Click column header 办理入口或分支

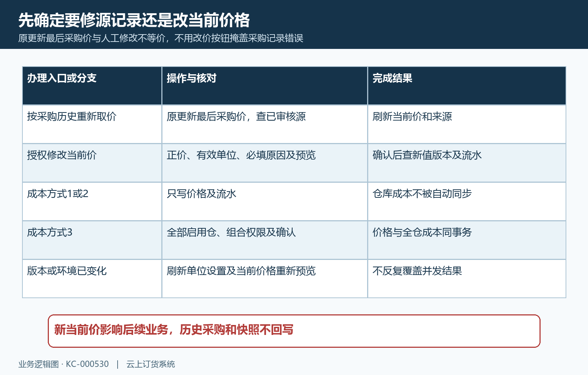(92, 86)
